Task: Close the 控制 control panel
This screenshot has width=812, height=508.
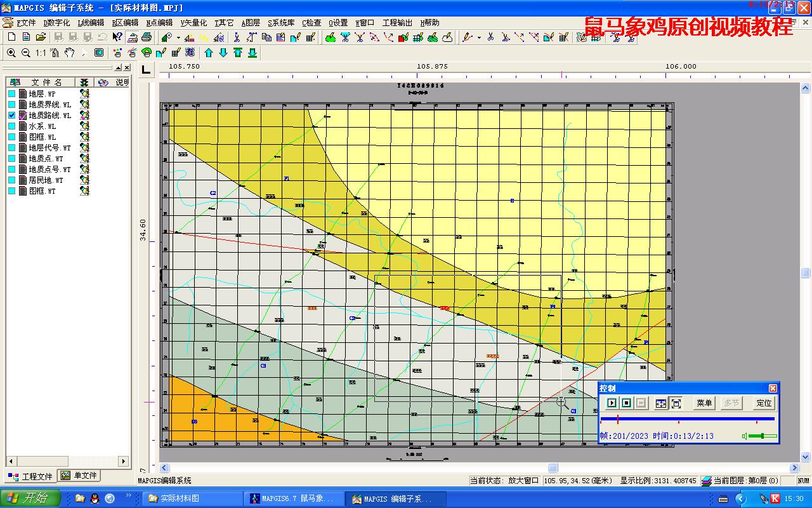Action: click(x=773, y=388)
